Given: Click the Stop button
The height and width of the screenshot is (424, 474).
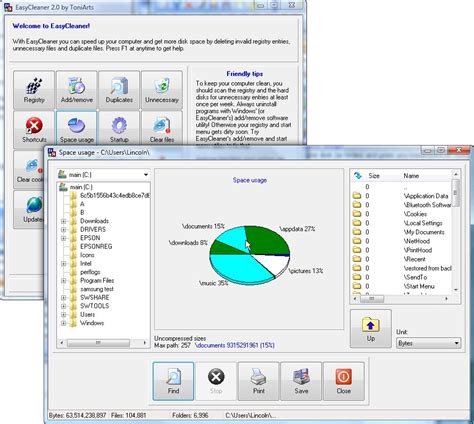Looking at the screenshot, I should pyautogui.click(x=216, y=381).
